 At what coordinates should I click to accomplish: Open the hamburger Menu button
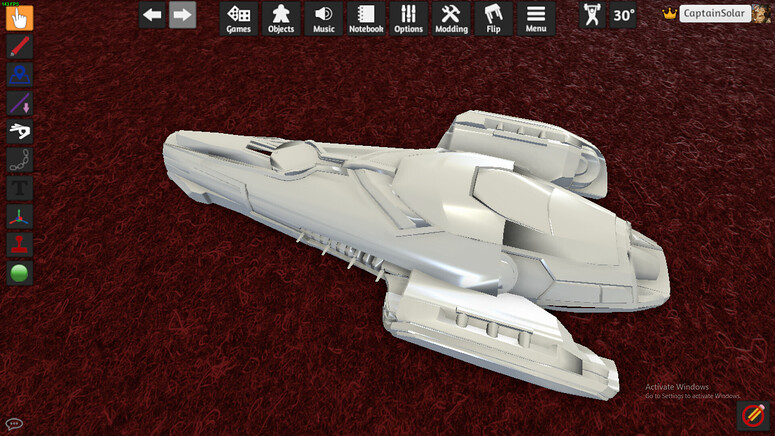click(x=536, y=19)
